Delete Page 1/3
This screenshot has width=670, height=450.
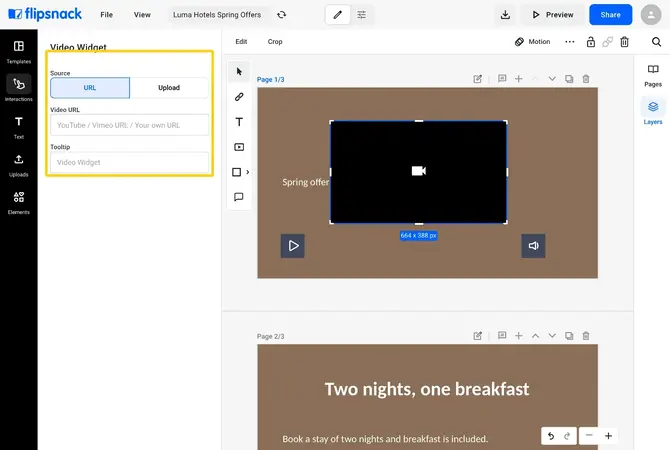[x=586, y=79]
